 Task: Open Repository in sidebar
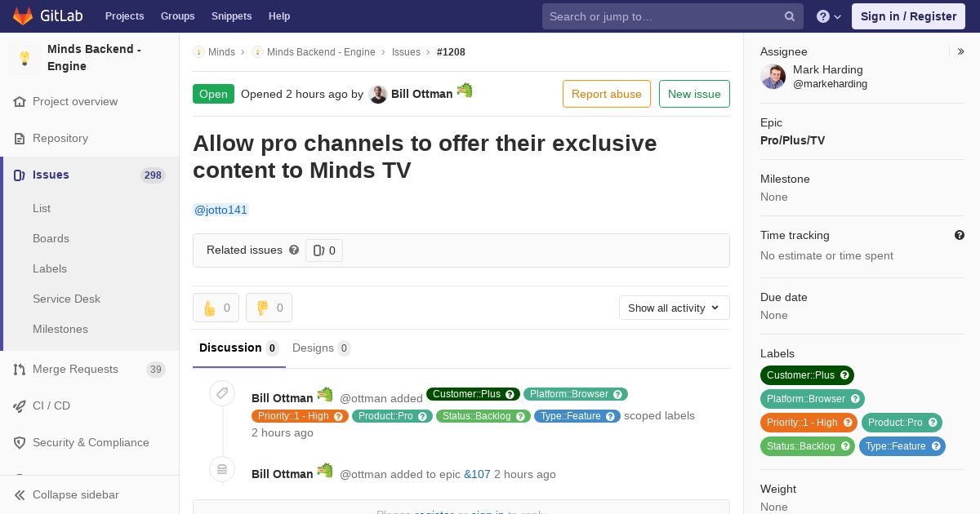tap(60, 138)
